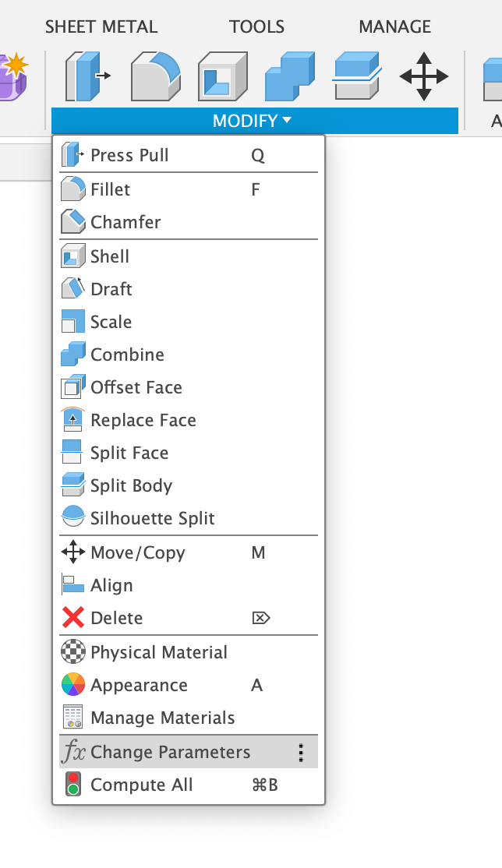Click the Draft icon in the menu

click(72, 289)
